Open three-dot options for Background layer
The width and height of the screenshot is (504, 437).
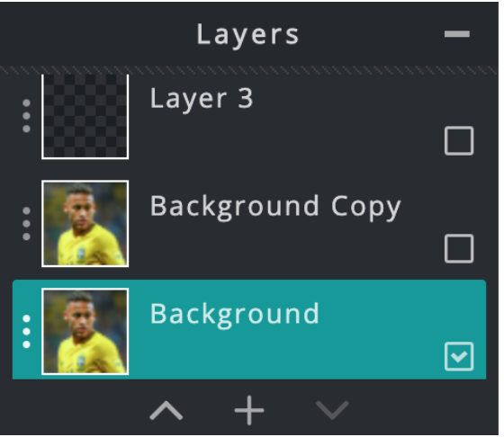[27, 332]
